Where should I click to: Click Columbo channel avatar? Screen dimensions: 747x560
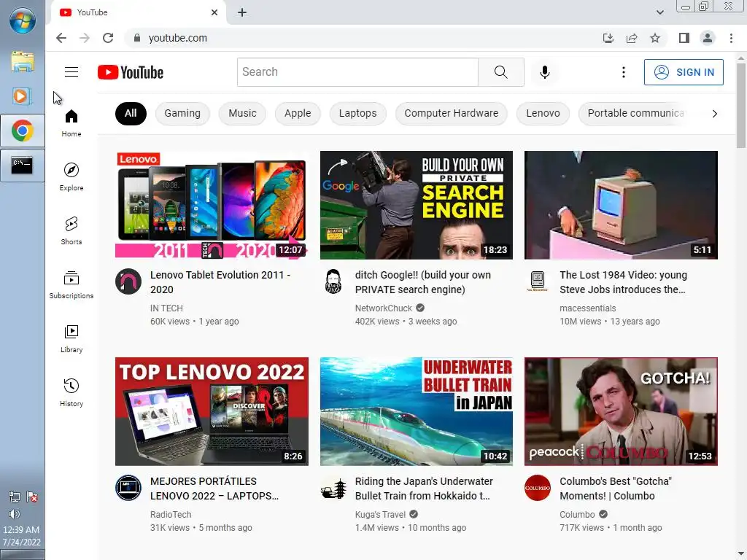coord(538,488)
